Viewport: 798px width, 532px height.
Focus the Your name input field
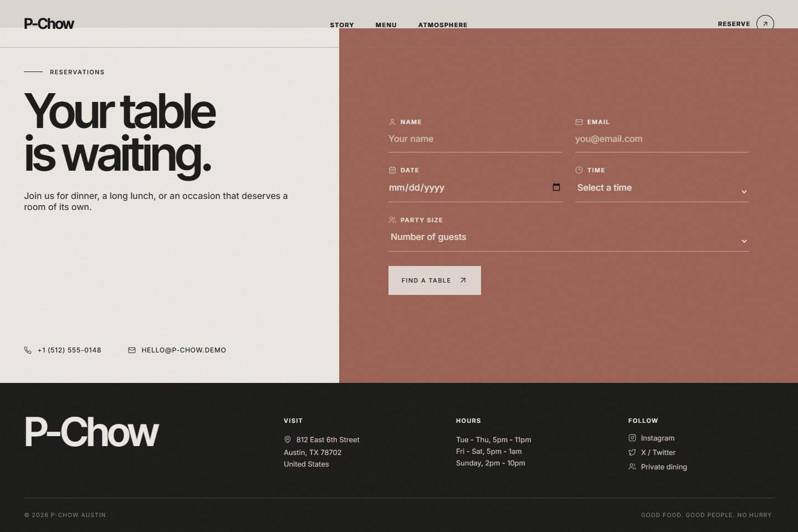click(475, 139)
